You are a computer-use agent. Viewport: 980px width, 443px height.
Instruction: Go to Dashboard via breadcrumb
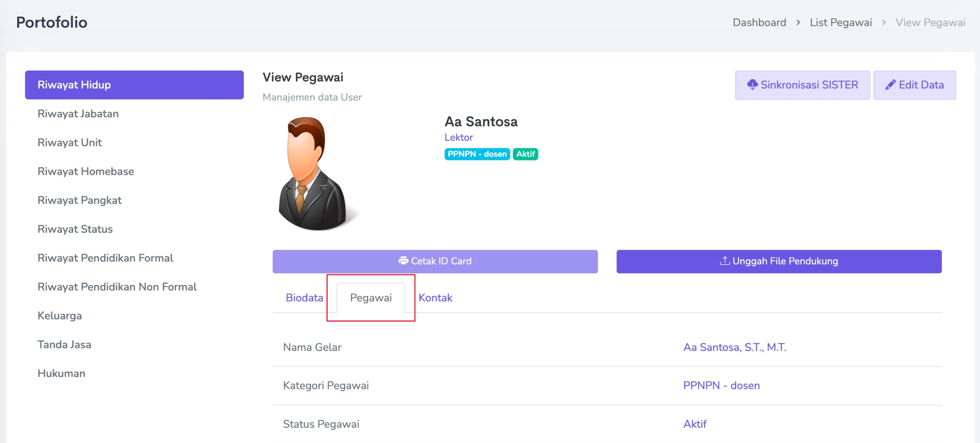[x=759, y=23]
